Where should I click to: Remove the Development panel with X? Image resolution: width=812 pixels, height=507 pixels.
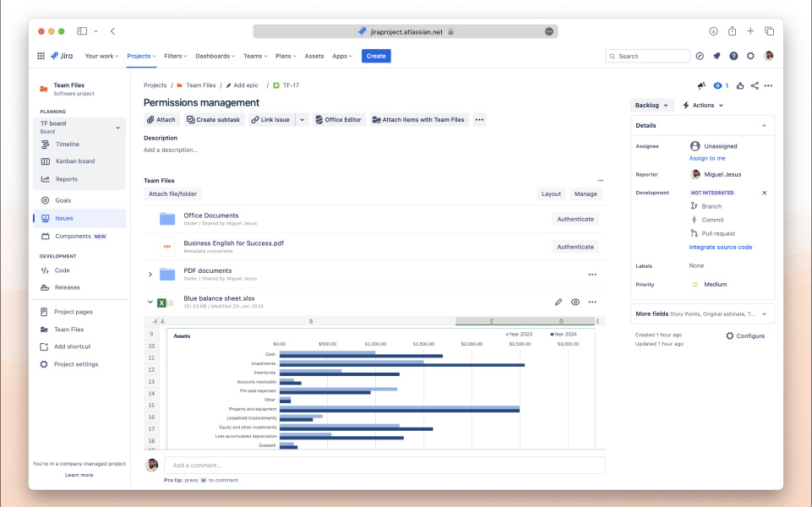[x=765, y=193]
